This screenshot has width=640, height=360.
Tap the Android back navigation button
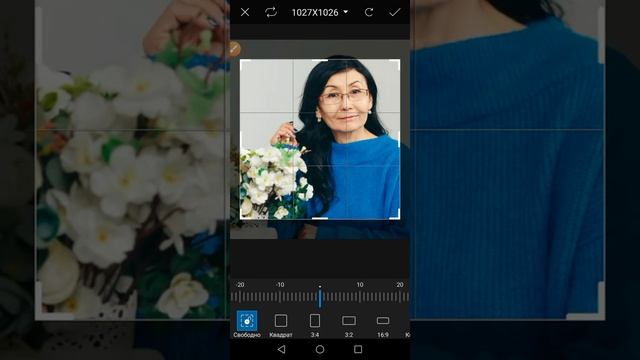tap(281, 349)
